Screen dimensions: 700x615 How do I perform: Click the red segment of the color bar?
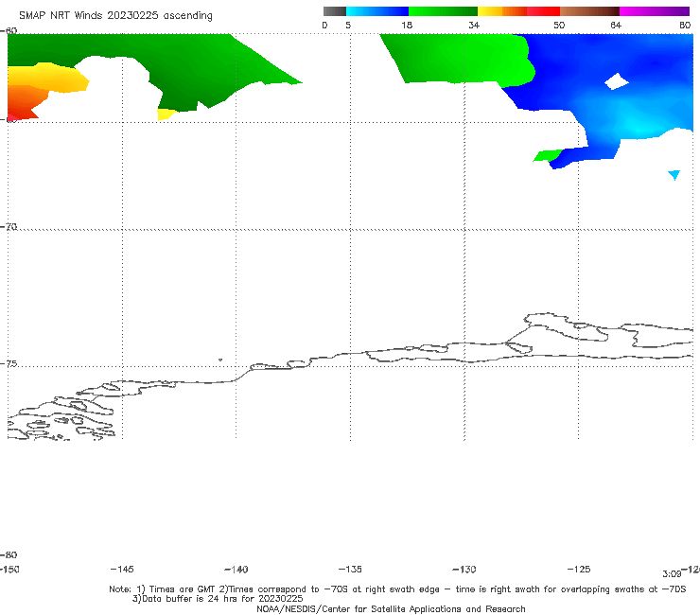point(543,11)
